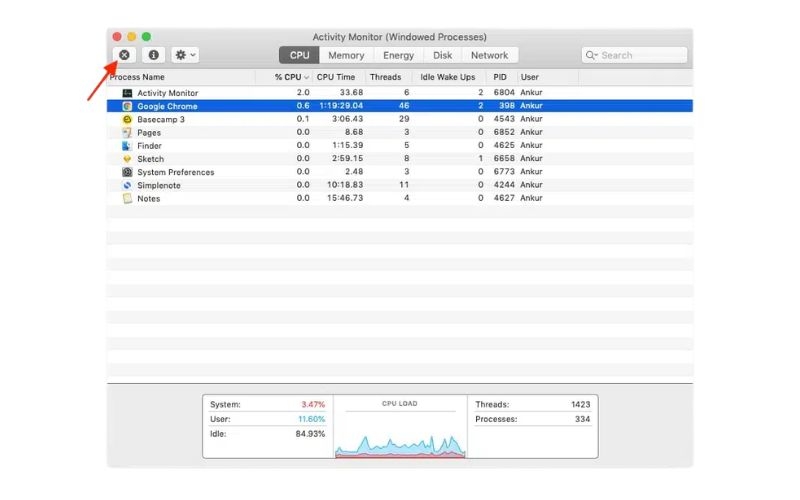Open the Network tab
Image resolution: width=800 pixels, height=500 pixels.
pyautogui.click(x=489, y=55)
